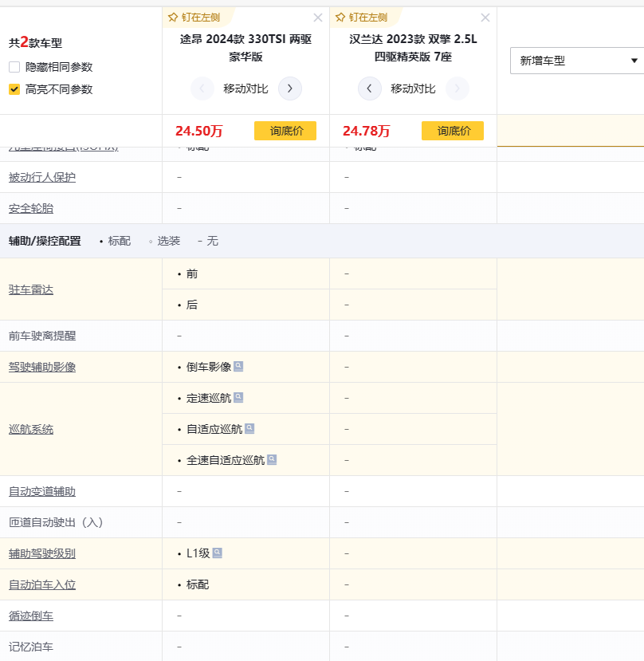Image resolution: width=644 pixels, height=661 pixels.
Task: Open 被动行人保护 parameter link
Action: tap(42, 177)
